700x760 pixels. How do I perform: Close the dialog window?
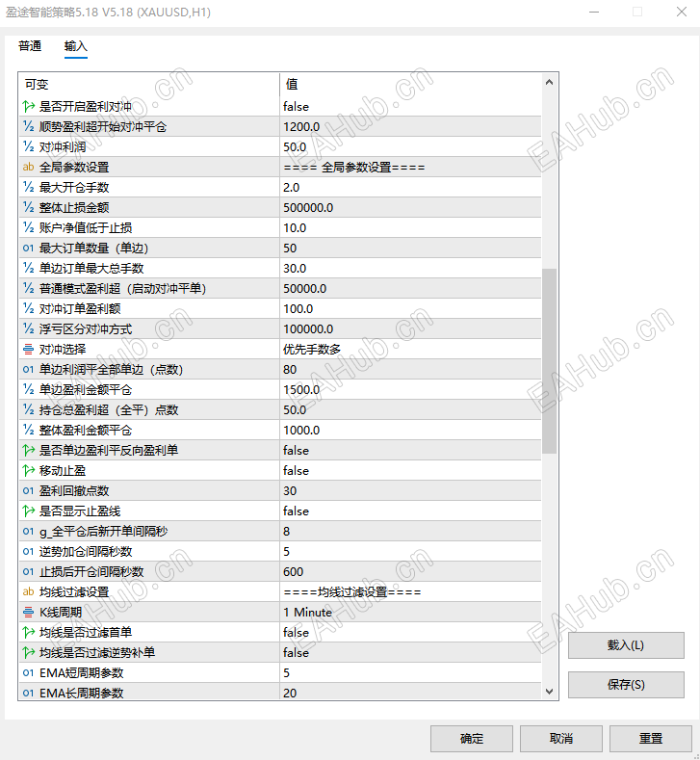[681, 12]
